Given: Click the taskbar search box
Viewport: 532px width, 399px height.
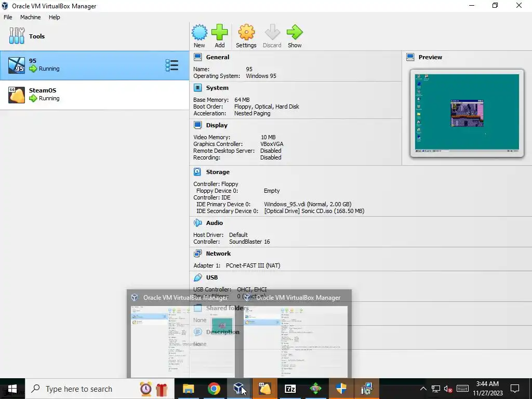Looking at the screenshot, I should [100, 389].
